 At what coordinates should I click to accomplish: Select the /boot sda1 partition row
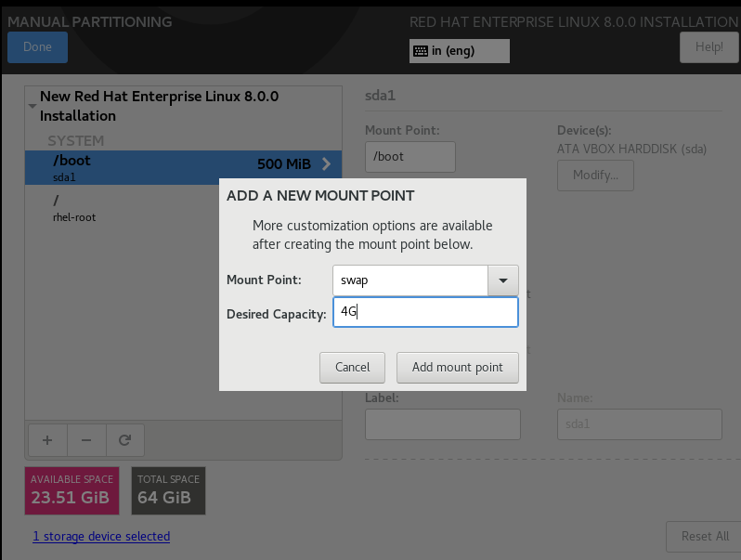183,168
